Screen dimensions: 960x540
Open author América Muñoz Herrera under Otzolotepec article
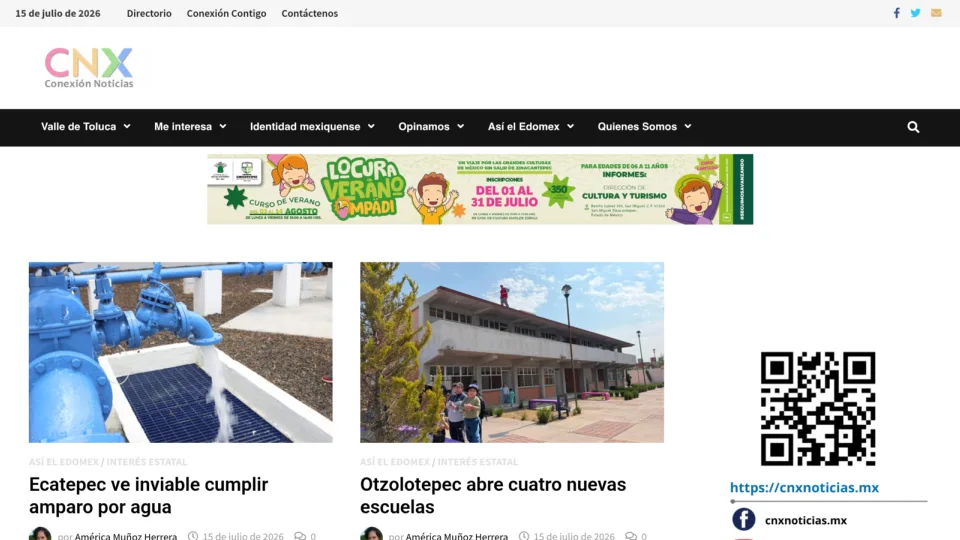click(x=457, y=536)
